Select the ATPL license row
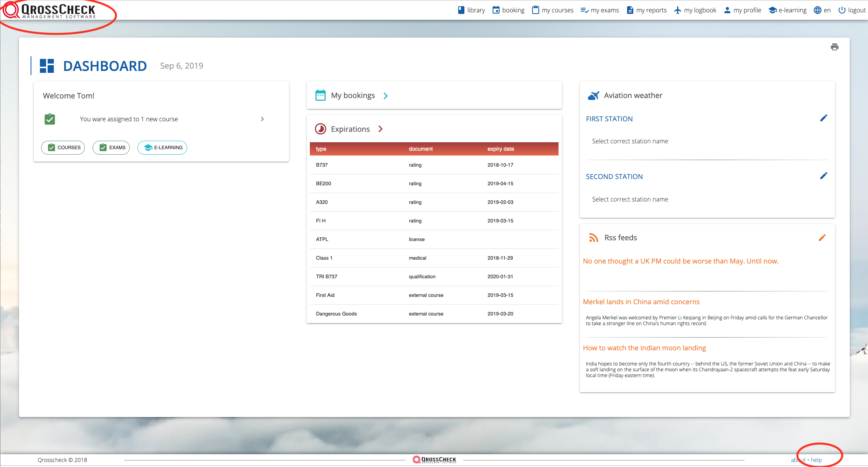Image resolution: width=868 pixels, height=467 pixels. tap(434, 240)
